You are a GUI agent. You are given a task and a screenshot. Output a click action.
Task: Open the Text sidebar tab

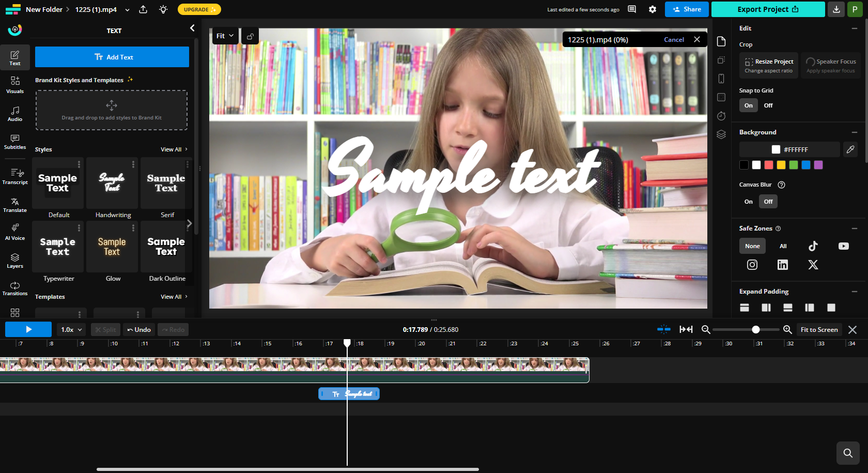(15, 57)
